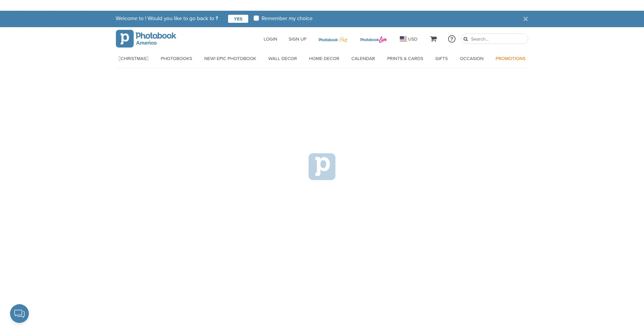Click the YES button in banner
Screen dimensions: 644x333
tap(238, 19)
